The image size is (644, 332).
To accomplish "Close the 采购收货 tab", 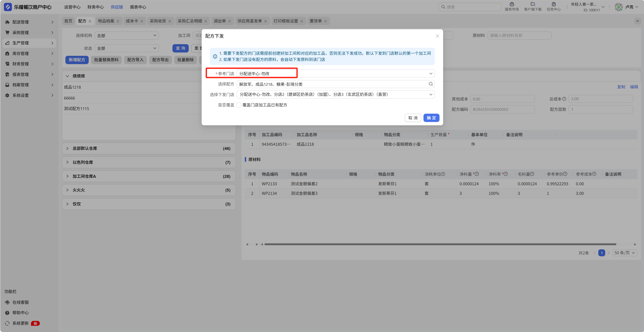I will (x=170, y=21).
